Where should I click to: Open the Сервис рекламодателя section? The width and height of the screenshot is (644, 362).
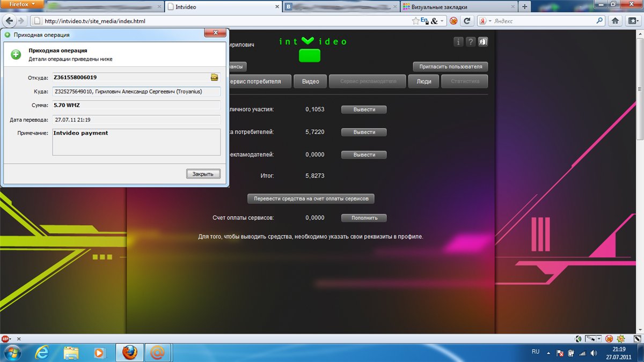[x=368, y=82]
